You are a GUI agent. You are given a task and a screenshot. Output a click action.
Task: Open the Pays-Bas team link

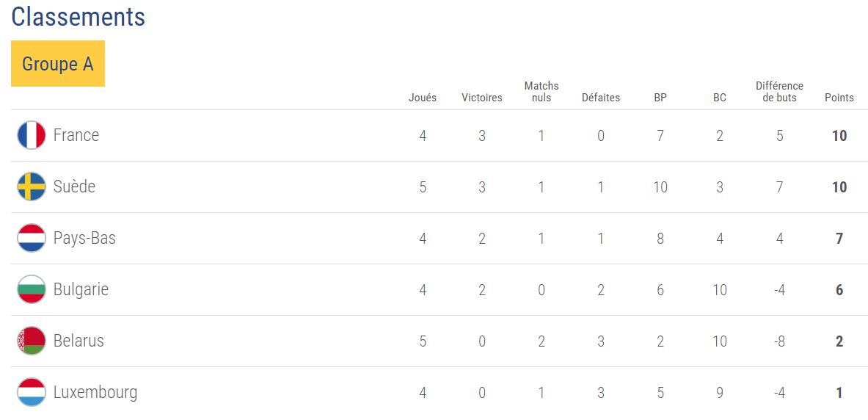pyautogui.click(x=84, y=238)
